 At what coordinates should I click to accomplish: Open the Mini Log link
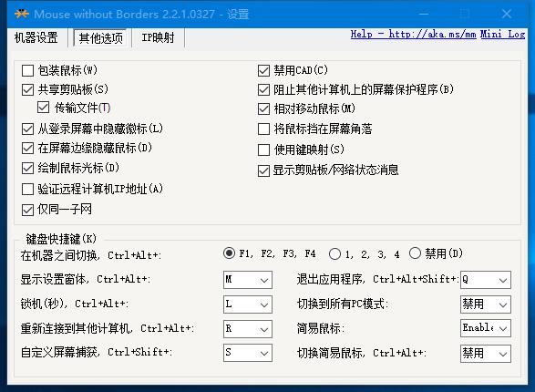(x=502, y=34)
